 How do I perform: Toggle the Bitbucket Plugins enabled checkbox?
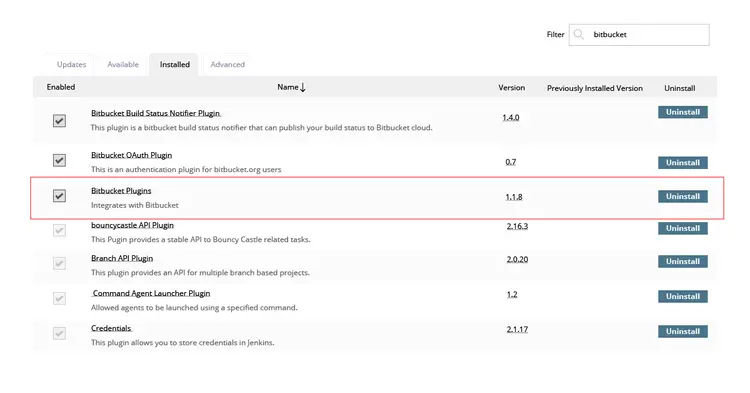tap(59, 196)
